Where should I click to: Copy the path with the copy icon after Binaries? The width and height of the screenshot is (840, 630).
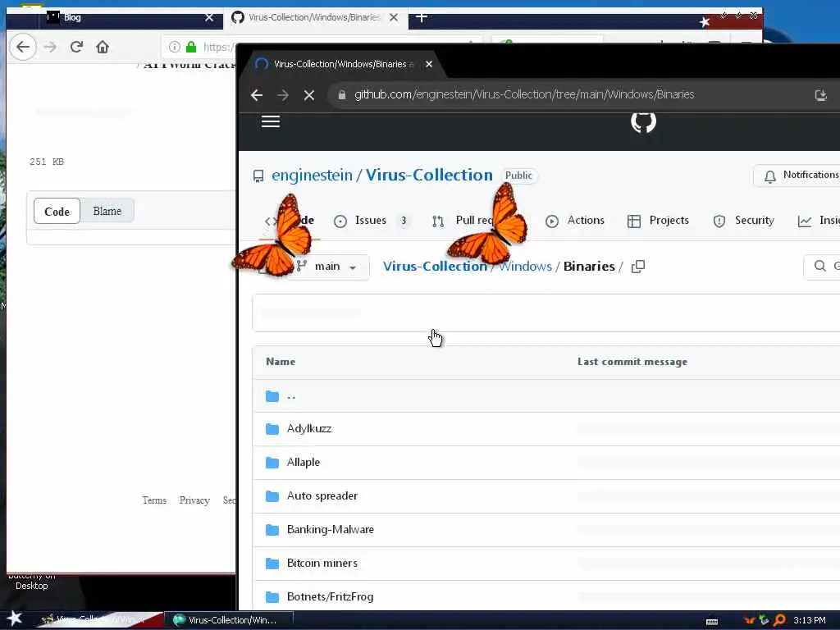point(637,267)
